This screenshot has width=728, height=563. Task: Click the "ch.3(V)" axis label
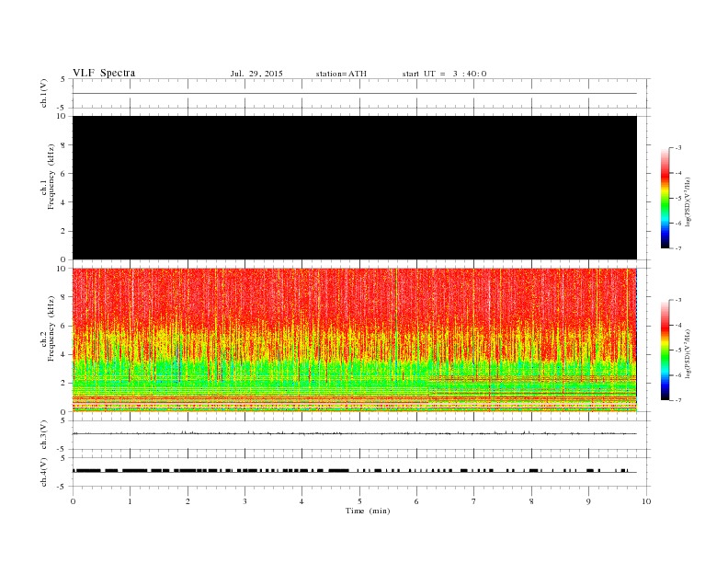coord(44,435)
